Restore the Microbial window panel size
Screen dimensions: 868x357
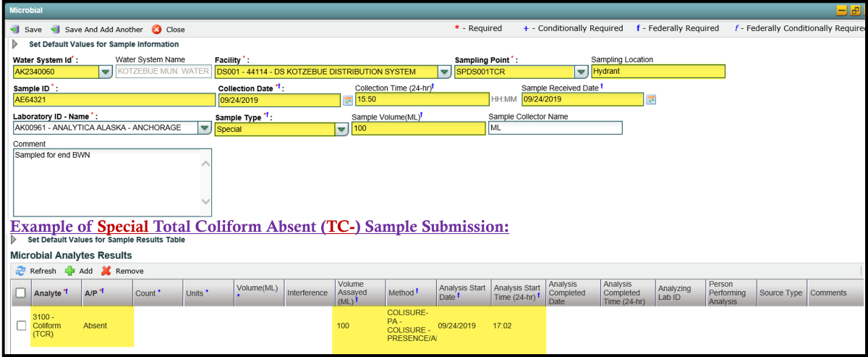pos(856,11)
